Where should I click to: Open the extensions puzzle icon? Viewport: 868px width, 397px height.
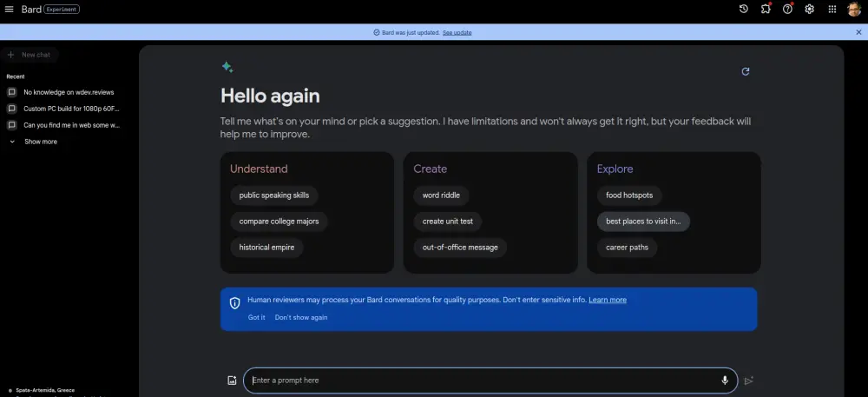point(766,9)
